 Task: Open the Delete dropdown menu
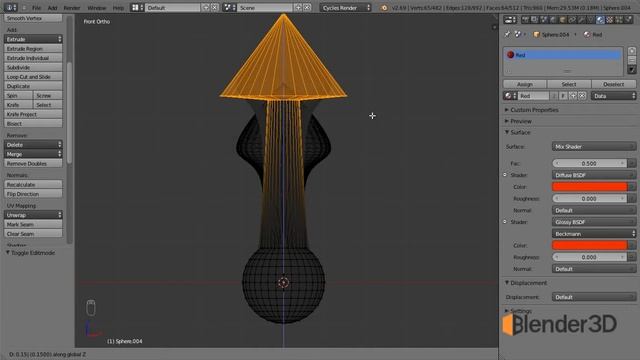pos(33,144)
